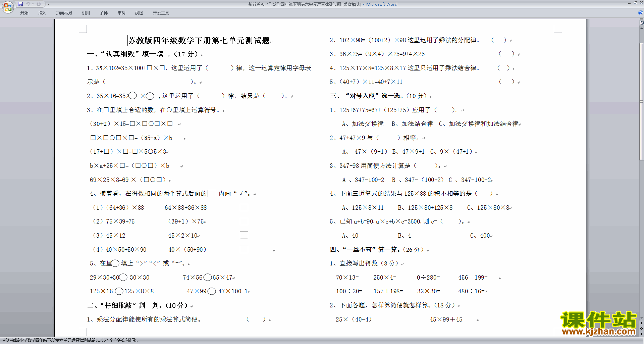
Task: Click the expression 70×13=
Action: [x=347, y=278]
